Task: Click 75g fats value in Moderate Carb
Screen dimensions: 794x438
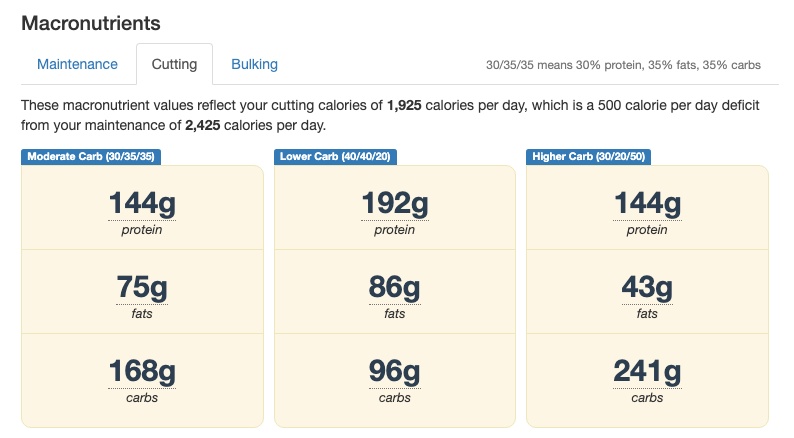Action: click(x=142, y=287)
